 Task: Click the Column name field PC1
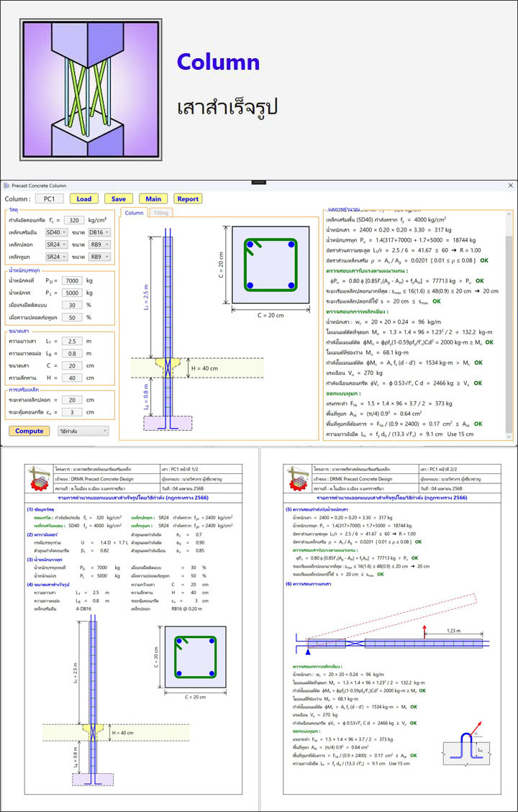[x=50, y=199]
